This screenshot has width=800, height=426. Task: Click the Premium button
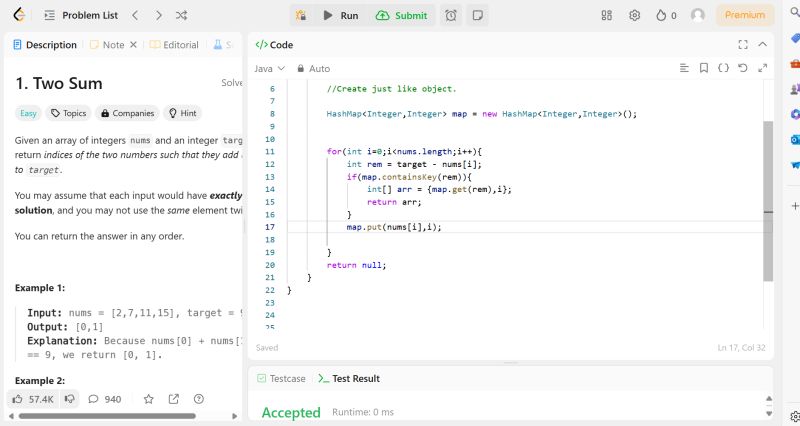coord(745,15)
